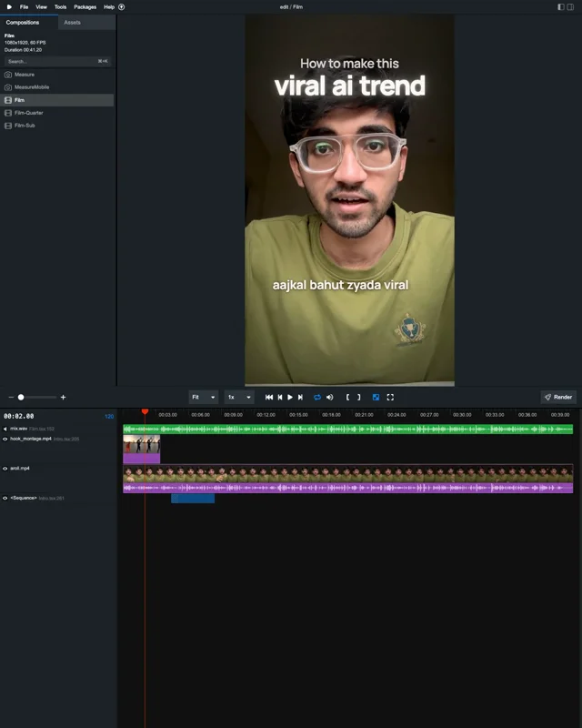Mute the preview volume
The width and height of the screenshot is (582, 728).
[329, 398]
